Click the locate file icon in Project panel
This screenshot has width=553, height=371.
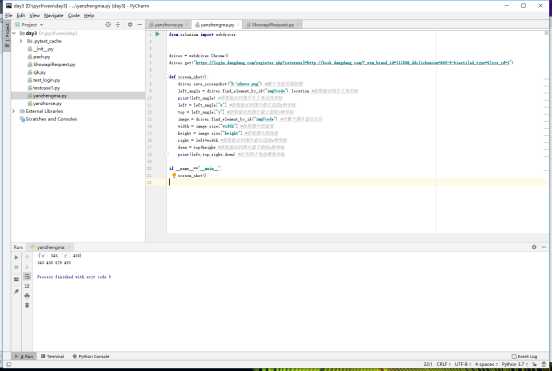click(108, 24)
